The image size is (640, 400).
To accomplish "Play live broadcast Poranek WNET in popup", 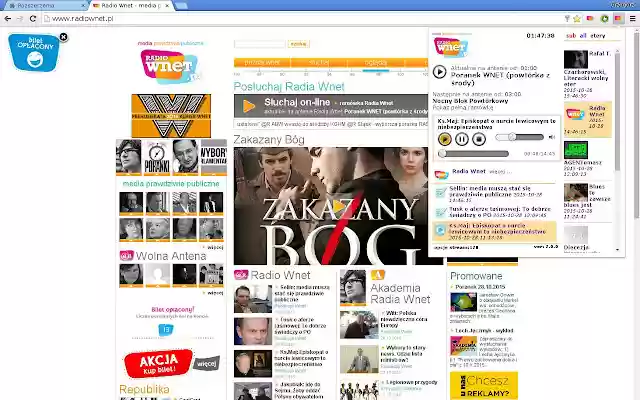I will pyautogui.click(x=439, y=72).
